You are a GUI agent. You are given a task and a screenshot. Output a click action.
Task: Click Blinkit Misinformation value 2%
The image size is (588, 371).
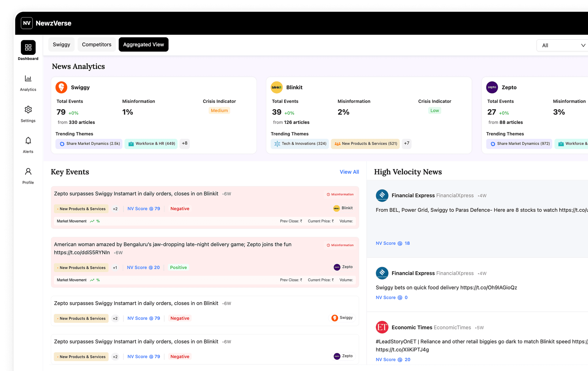click(x=343, y=112)
